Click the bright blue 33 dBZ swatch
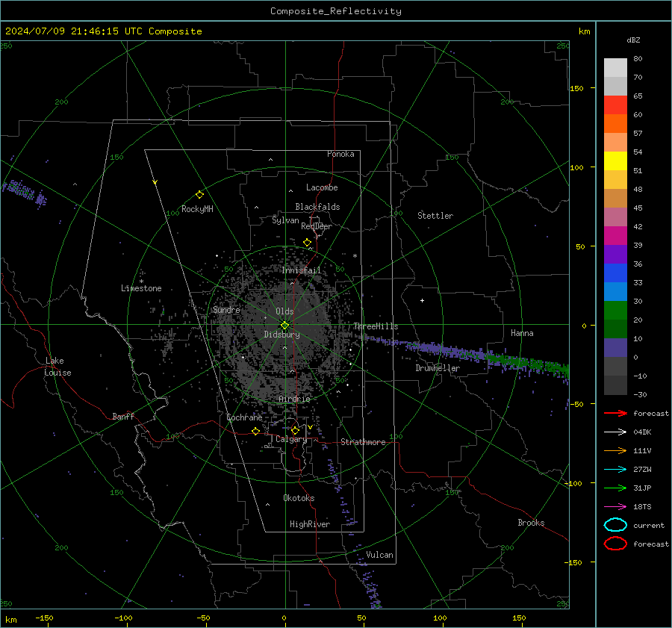 pyautogui.click(x=615, y=273)
